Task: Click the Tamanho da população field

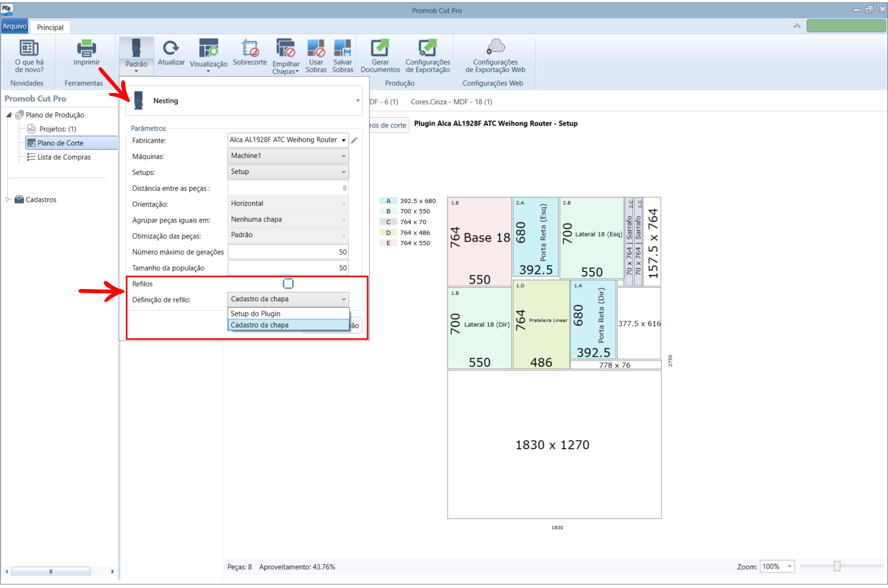Action: pyautogui.click(x=288, y=267)
